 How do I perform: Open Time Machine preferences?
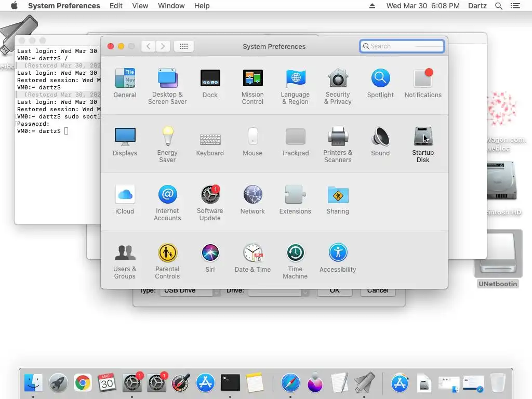point(295,261)
